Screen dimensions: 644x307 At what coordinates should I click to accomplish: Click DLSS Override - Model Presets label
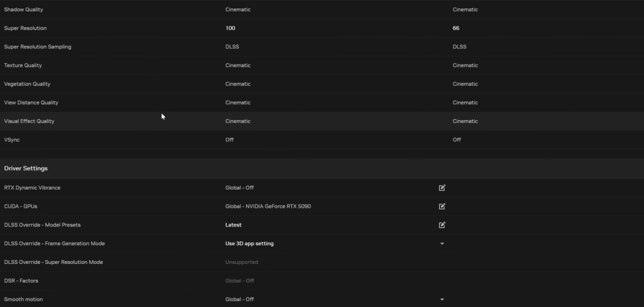tap(43, 225)
